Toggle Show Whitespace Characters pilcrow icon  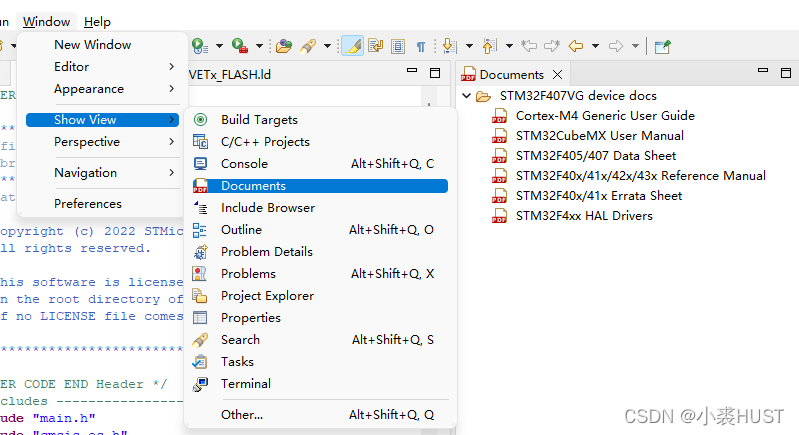point(421,47)
